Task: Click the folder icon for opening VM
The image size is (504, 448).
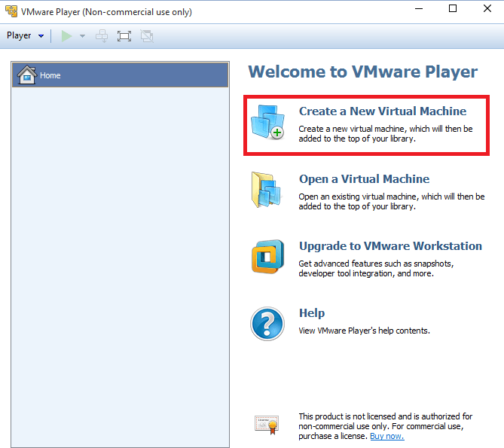Action: tap(267, 190)
